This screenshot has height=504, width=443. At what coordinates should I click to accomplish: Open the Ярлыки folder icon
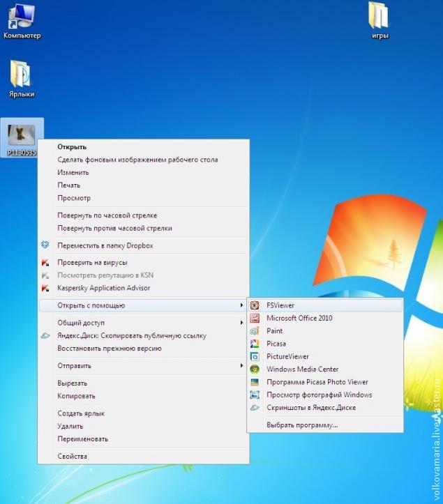click(x=21, y=75)
